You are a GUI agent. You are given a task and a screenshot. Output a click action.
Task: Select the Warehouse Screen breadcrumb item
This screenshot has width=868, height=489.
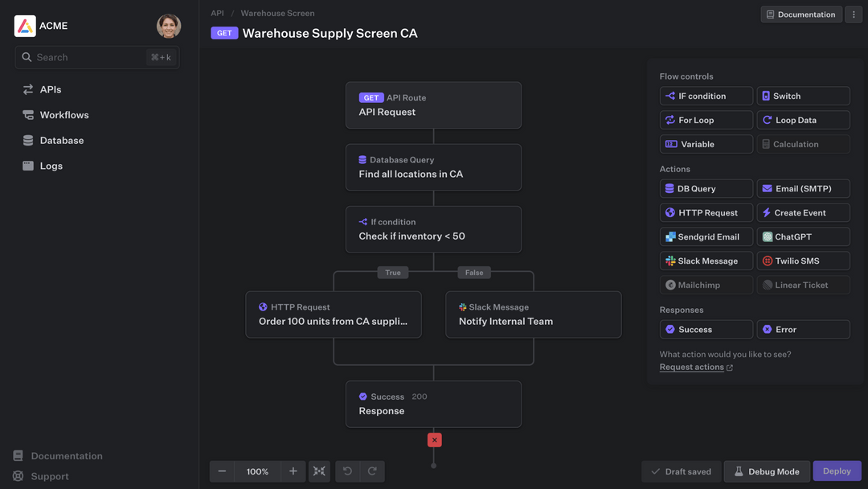tap(277, 13)
